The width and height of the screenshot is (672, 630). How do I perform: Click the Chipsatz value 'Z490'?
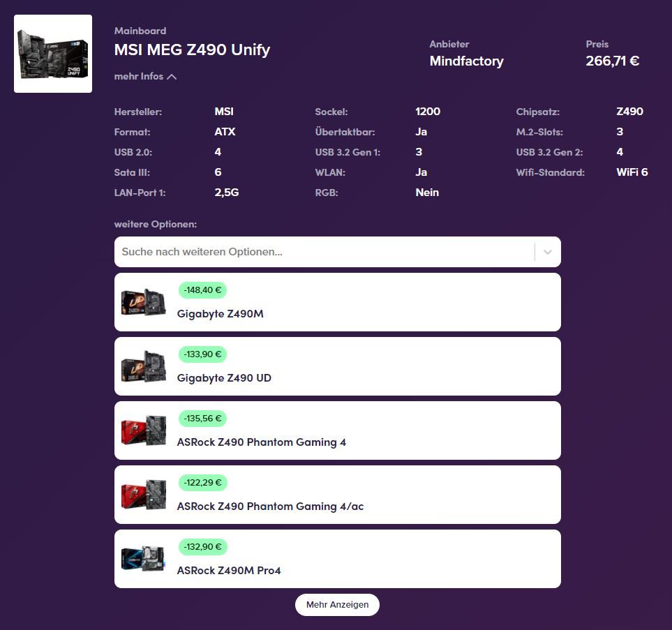(629, 112)
